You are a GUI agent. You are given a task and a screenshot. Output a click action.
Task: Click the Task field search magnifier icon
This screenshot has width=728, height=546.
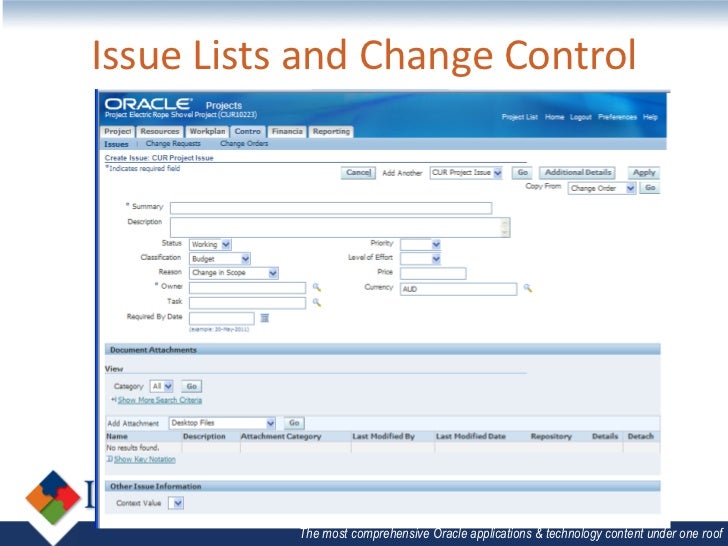click(317, 303)
